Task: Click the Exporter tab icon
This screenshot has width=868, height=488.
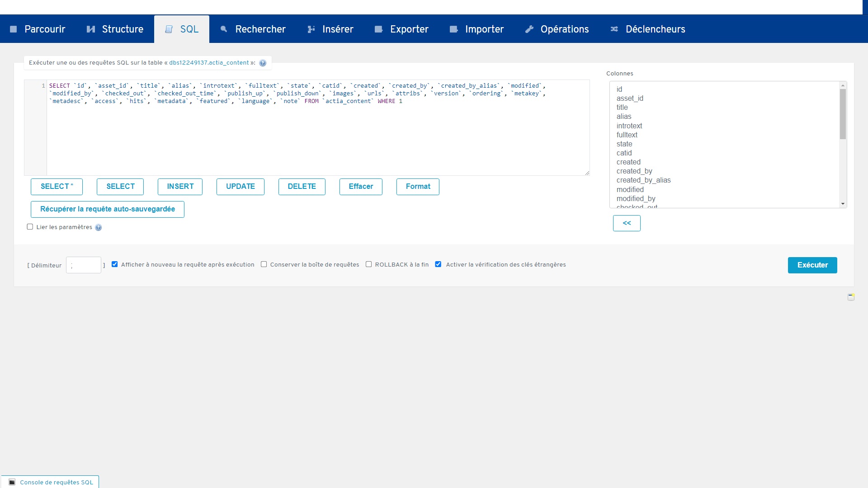Action: point(379,29)
